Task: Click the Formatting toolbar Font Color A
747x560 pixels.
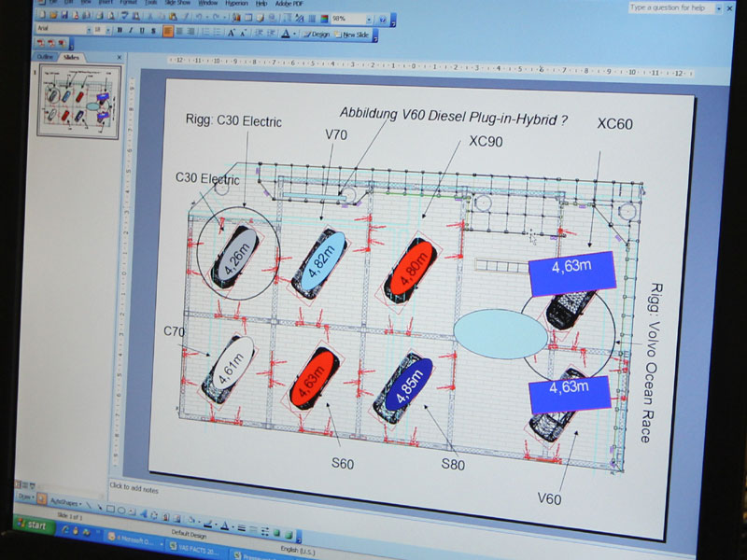Action: click(286, 34)
